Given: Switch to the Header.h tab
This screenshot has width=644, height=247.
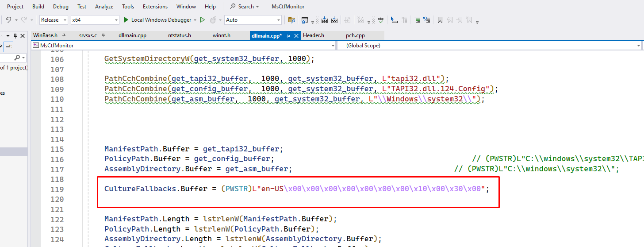Looking at the screenshot, I should (x=314, y=35).
